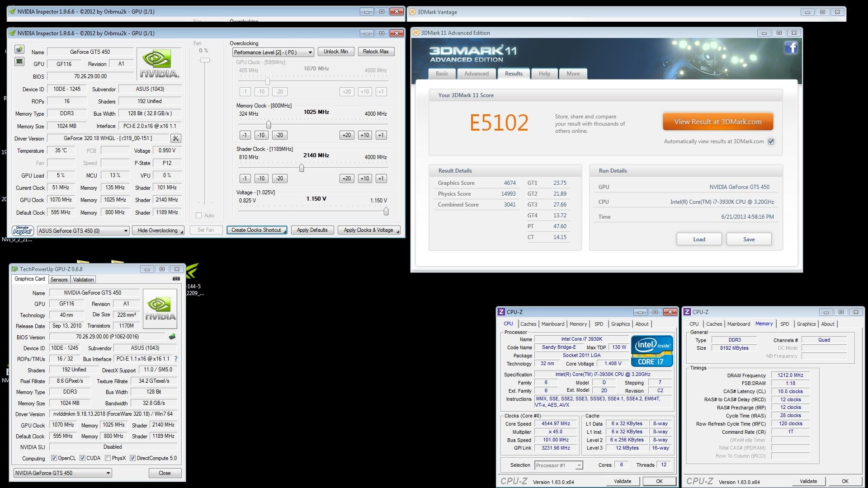Switch to the Advanced tab in 3DMark 11
Screen dimensions: 868x488
click(476, 74)
